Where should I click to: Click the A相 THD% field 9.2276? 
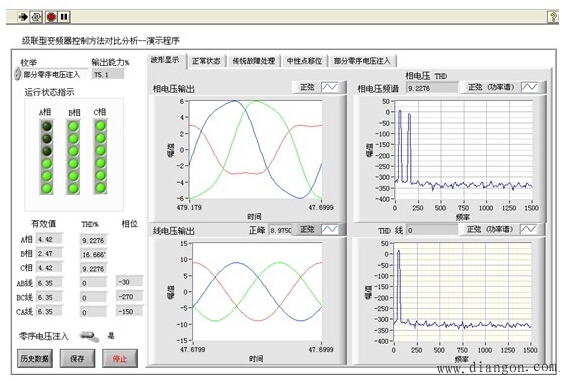point(93,240)
